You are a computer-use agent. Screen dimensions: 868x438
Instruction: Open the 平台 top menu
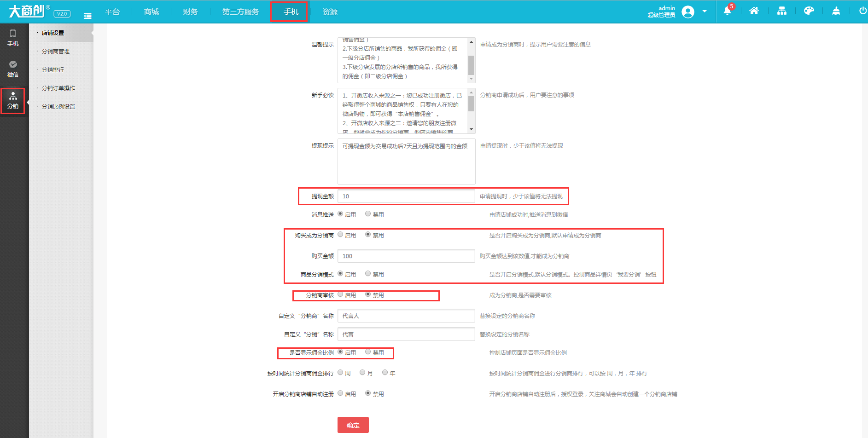click(x=112, y=12)
